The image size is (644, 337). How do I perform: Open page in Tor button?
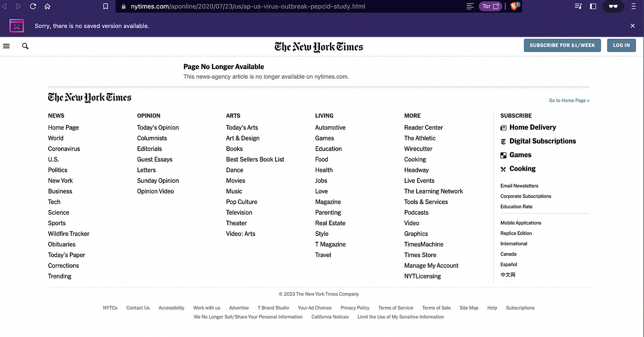pos(490,6)
